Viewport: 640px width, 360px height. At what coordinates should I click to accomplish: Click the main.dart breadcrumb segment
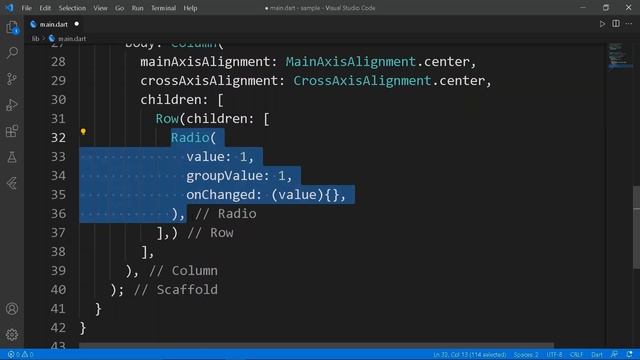pos(72,38)
